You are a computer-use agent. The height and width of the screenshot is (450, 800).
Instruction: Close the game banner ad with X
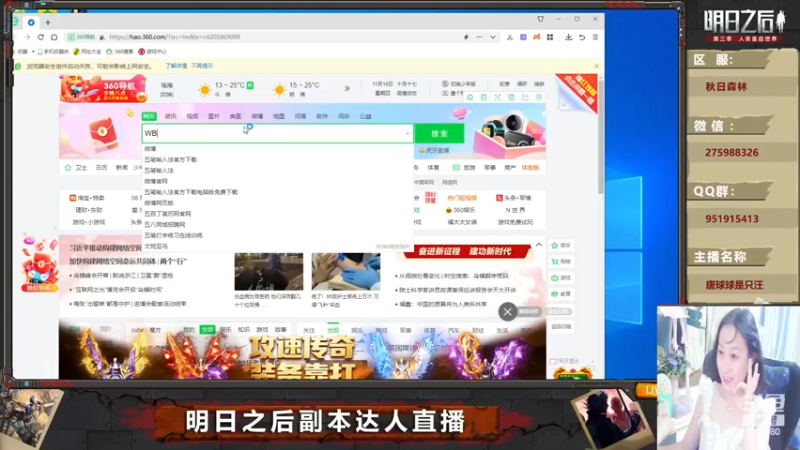pyautogui.click(x=508, y=312)
